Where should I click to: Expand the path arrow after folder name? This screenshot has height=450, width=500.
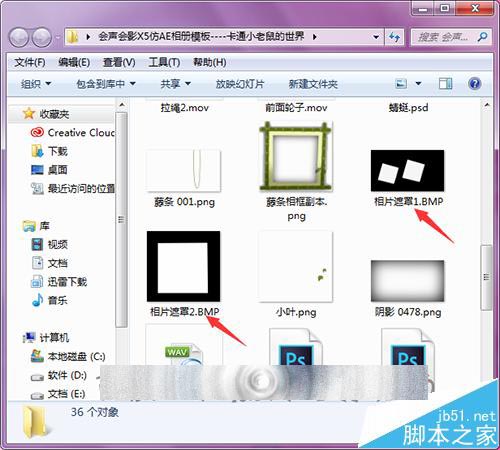click(314, 37)
